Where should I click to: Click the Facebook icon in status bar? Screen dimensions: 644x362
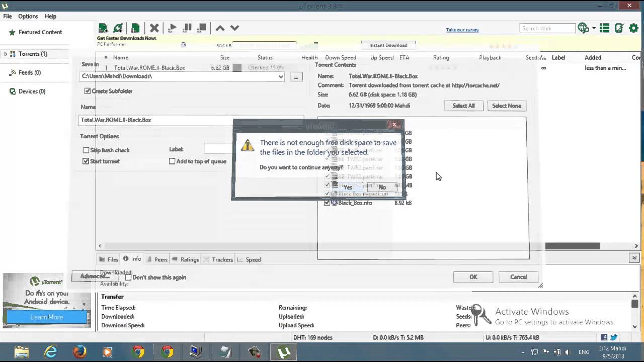[x=604, y=337]
